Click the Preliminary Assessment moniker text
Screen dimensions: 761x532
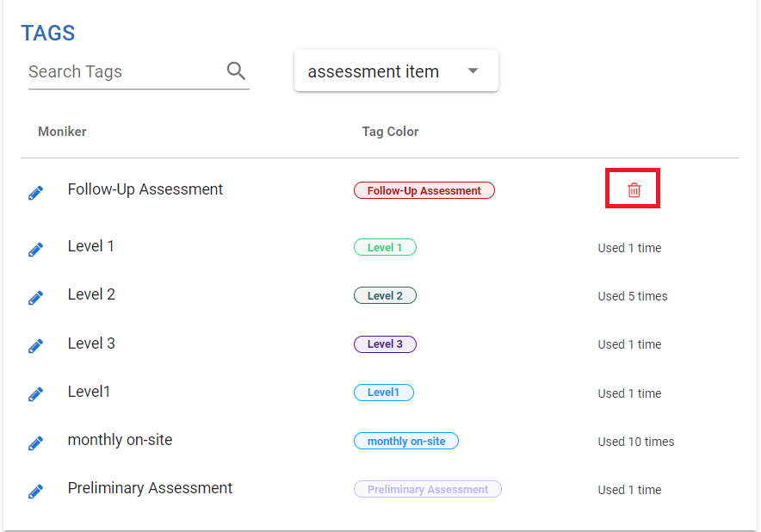[150, 488]
